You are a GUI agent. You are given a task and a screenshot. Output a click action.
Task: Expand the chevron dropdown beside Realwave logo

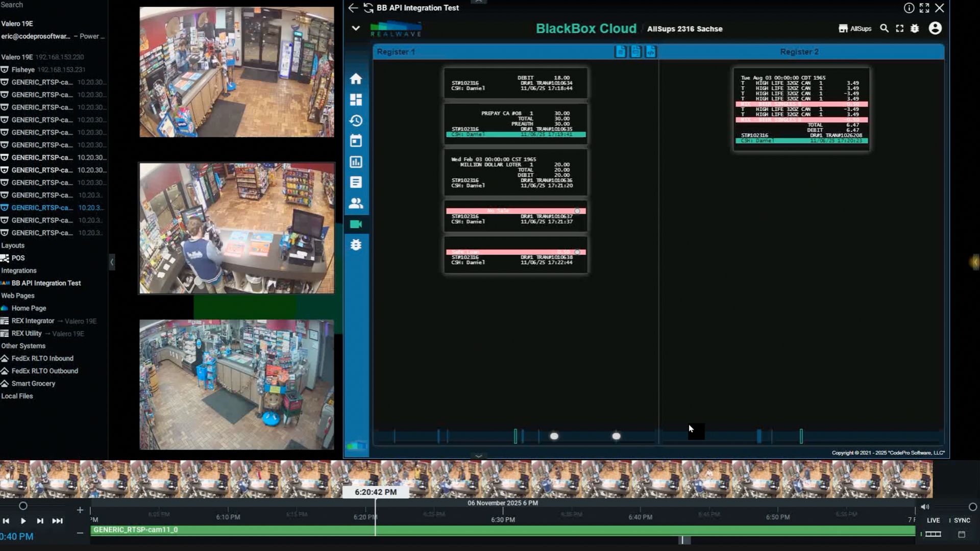356,28
